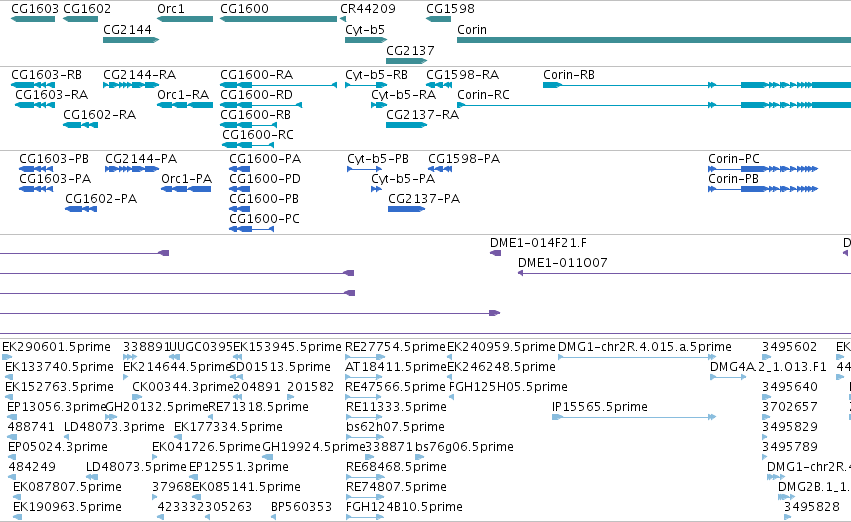Select transcript CG2144-RA
Viewport: 851px width, 522px height.
131,85
